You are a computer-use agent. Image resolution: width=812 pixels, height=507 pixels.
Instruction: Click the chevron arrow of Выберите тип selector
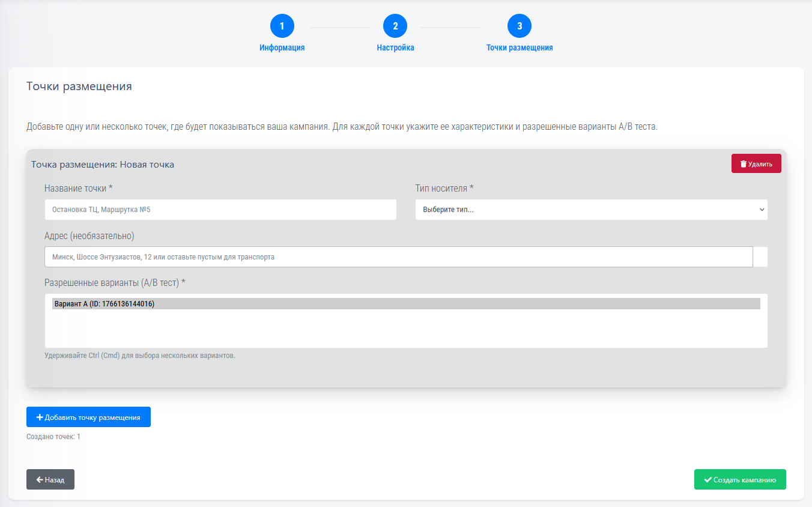762,210
